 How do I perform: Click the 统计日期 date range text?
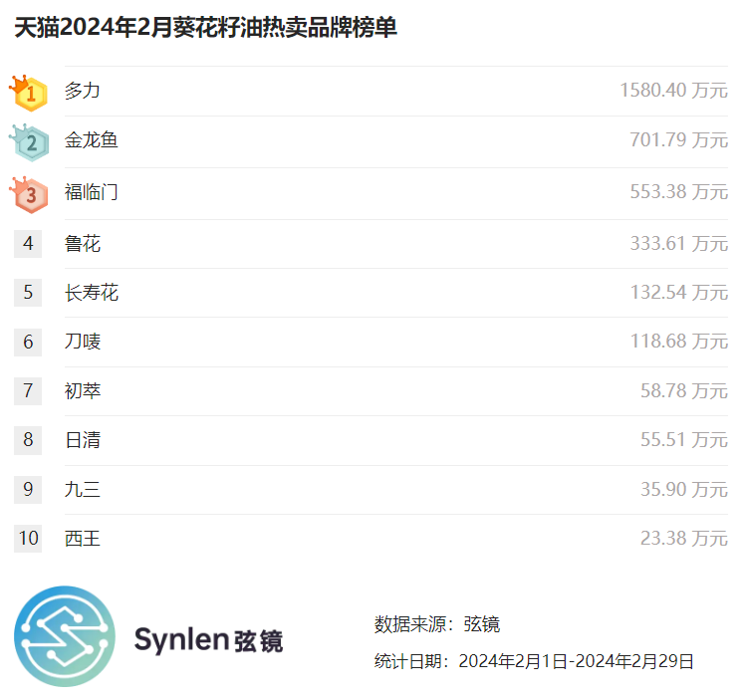pos(534,661)
